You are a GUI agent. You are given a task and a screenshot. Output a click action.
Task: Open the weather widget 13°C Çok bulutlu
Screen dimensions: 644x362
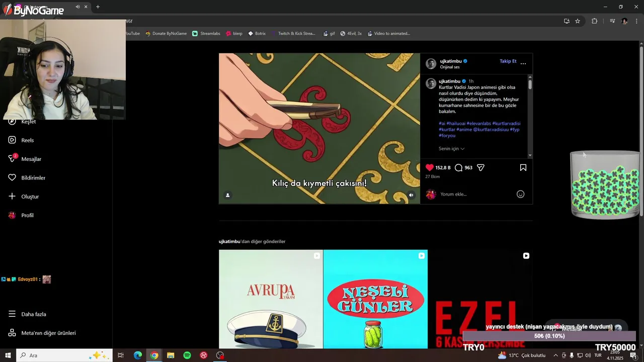point(522,355)
